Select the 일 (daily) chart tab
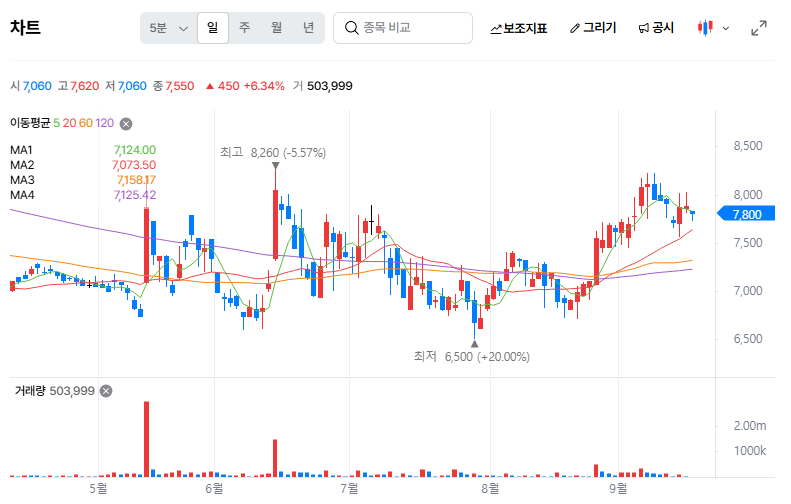Viewport: 791px width, 504px height. (x=213, y=28)
